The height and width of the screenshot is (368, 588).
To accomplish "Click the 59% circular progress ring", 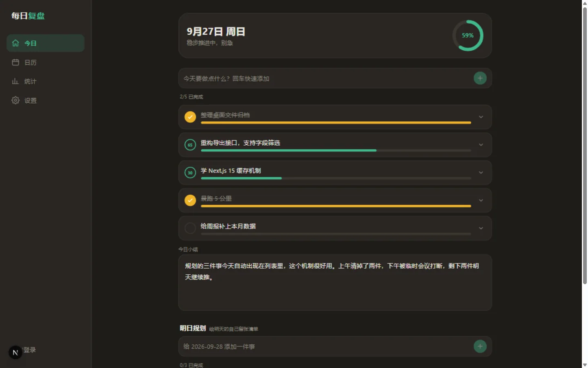I will [x=468, y=36].
